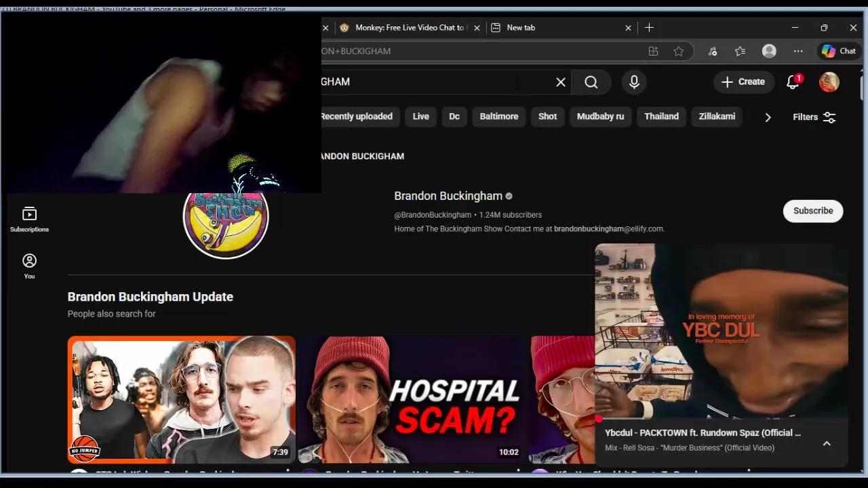The image size is (868, 488).
Task: Open the You section in sidebar
Action: tap(29, 266)
